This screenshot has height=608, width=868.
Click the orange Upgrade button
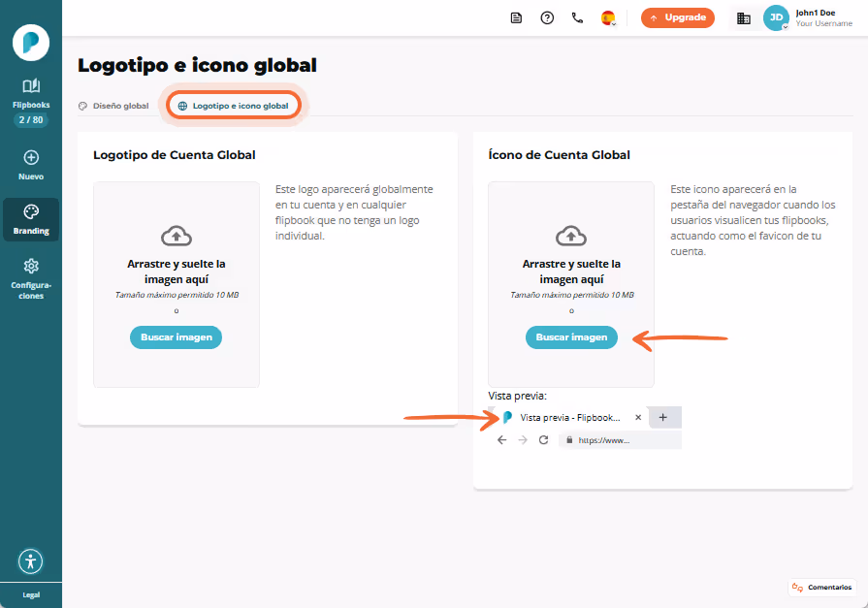[x=678, y=17]
